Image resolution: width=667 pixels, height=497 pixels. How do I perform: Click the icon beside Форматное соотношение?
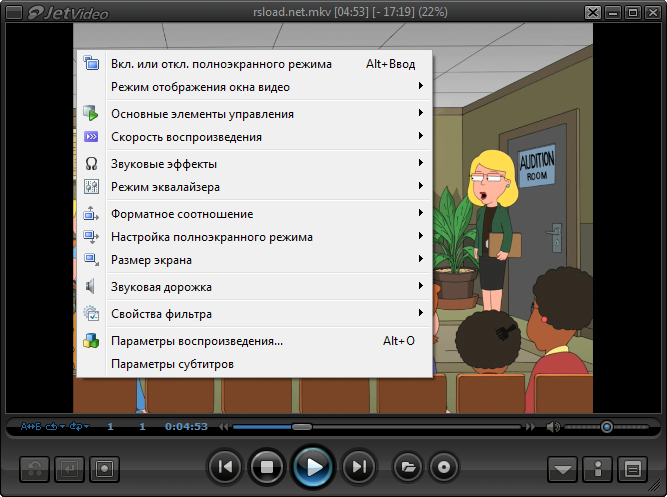tap(91, 213)
